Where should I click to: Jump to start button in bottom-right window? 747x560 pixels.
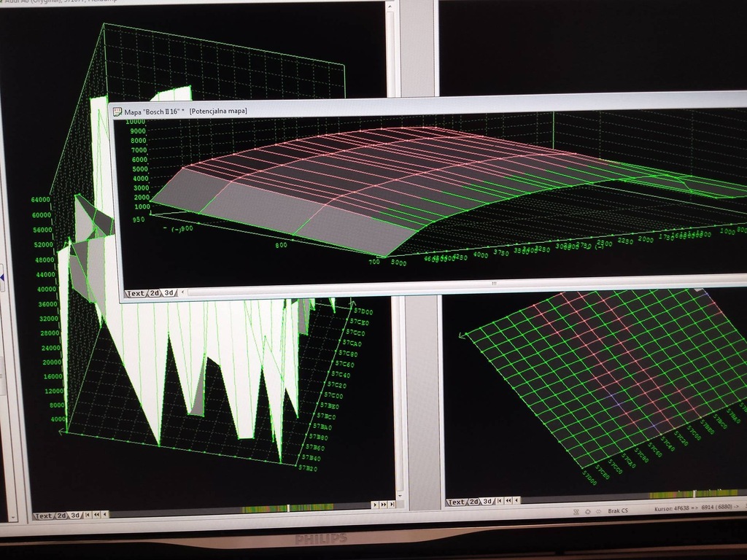pyautogui.click(x=500, y=501)
